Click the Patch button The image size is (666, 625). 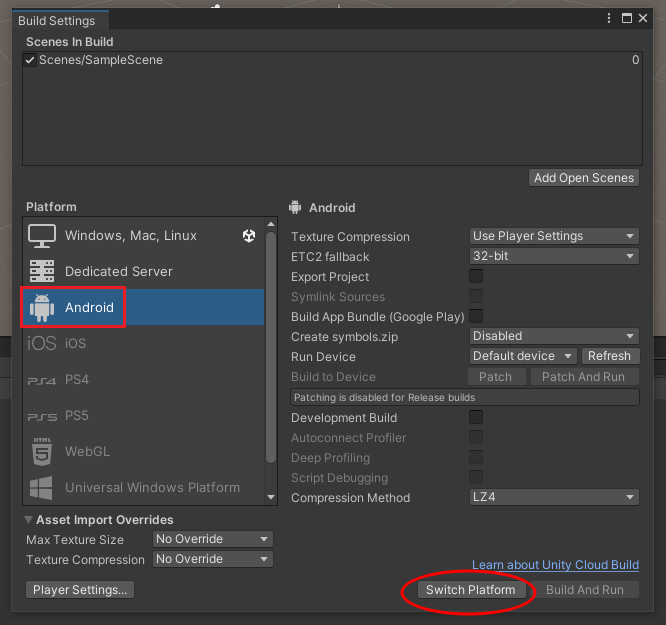[x=495, y=377]
